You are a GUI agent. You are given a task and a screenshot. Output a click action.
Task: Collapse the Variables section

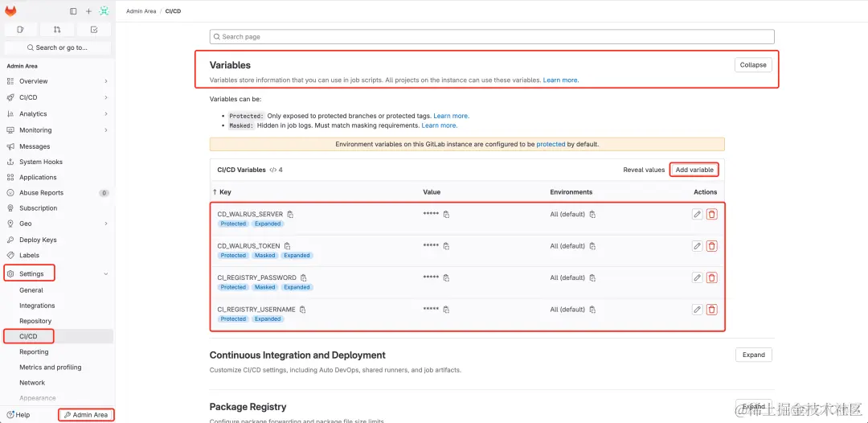(753, 65)
